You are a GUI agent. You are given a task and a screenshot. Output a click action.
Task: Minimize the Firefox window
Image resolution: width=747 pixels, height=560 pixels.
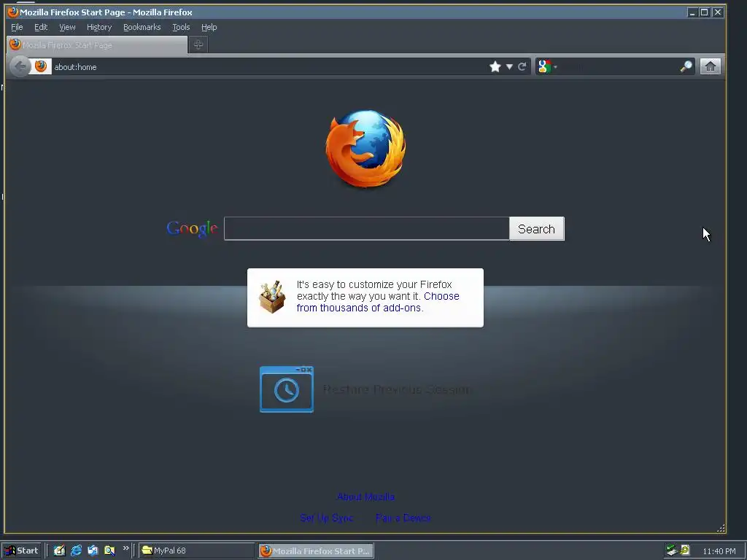[692, 12]
